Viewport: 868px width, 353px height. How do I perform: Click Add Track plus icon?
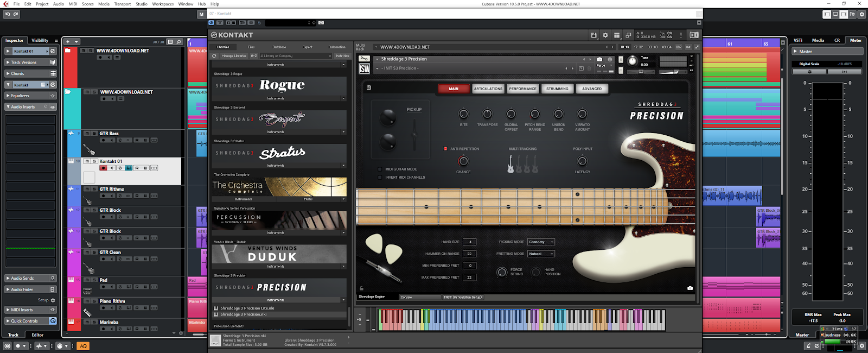coord(68,41)
